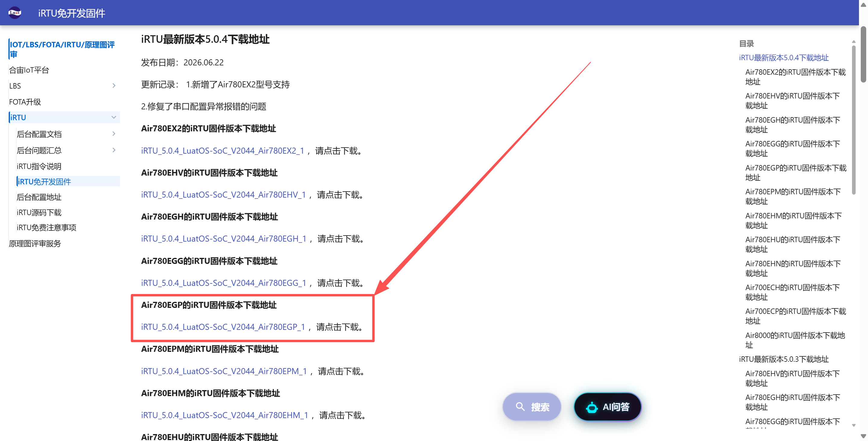This screenshot has height=441, width=868.
Task: Open 原理图评审服务 sidebar item
Action: tap(35, 244)
